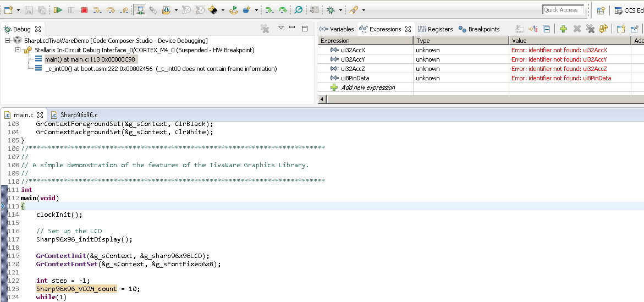This screenshot has width=644, height=302.
Task: Open dropdown next to flashlight icon
Action: (364, 10)
